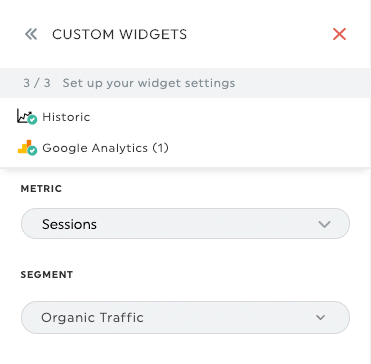Click the METRIC field label
Screen dimensions: 371x364
[41, 189]
